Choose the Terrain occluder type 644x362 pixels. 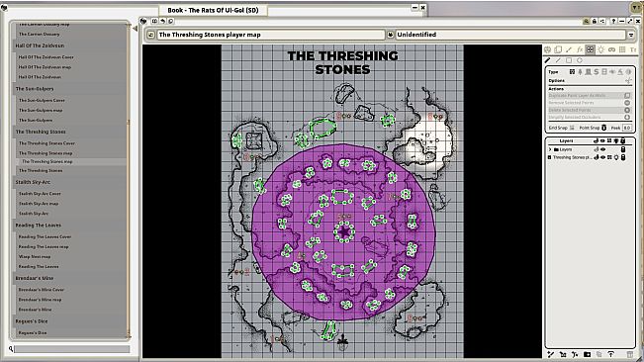[x=580, y=72]
